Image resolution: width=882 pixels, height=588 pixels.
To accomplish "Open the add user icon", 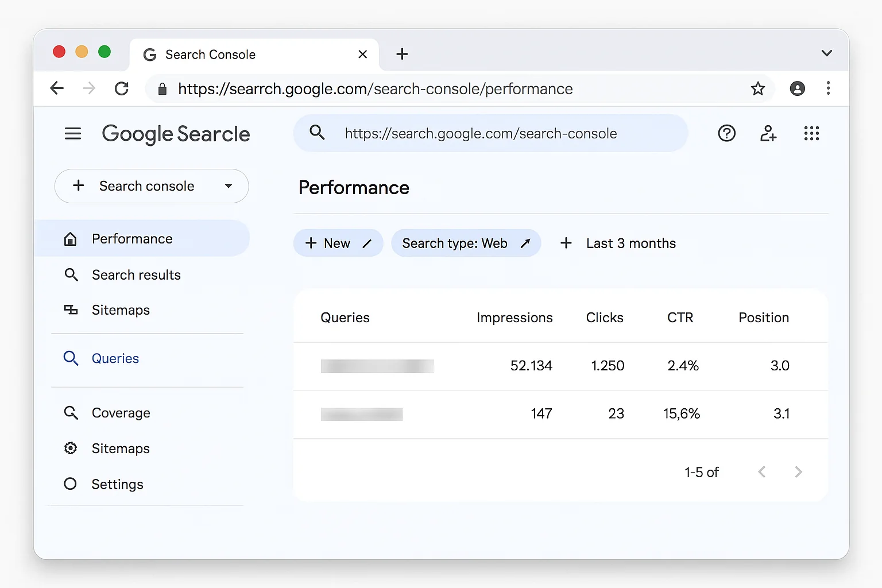I will (x=768, y=133).
